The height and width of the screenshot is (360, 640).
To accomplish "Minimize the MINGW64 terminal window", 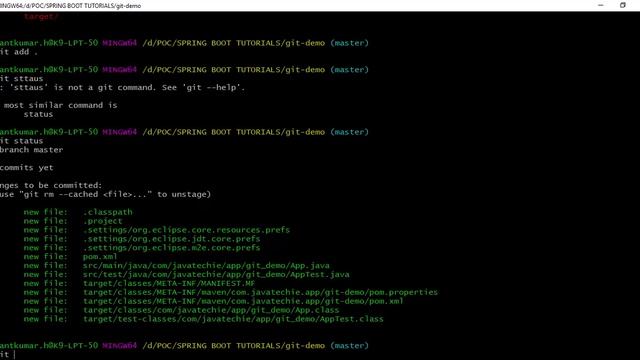I will coord(600,5).
